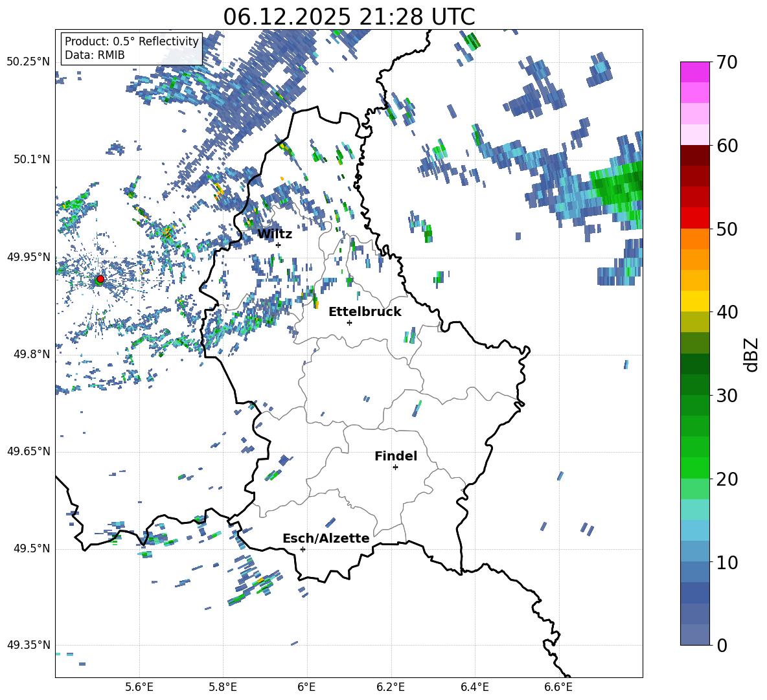The image size is (767, 700).
Task: Click the latitude label 49.35°N
Action: [29, 645]
